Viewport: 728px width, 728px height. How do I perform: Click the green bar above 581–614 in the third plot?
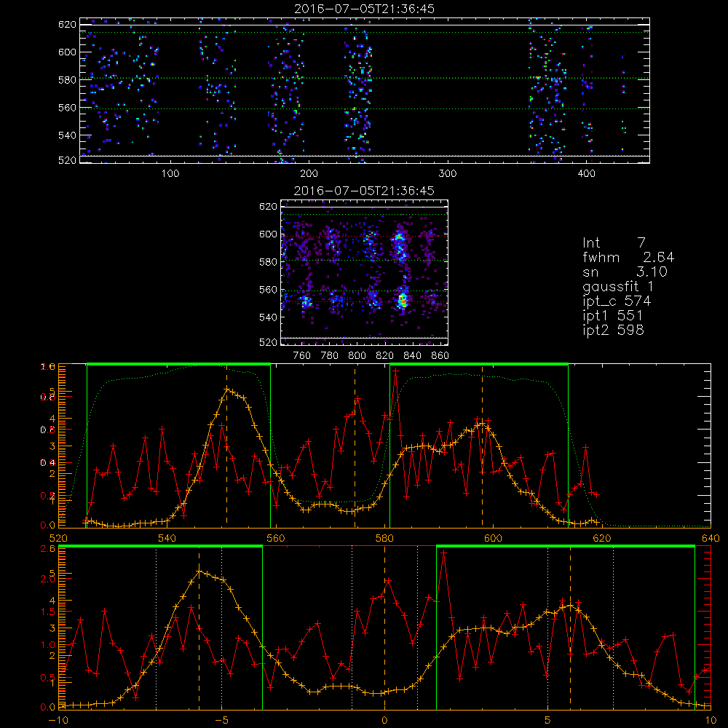pyautogui.click(x=479, y=364)
